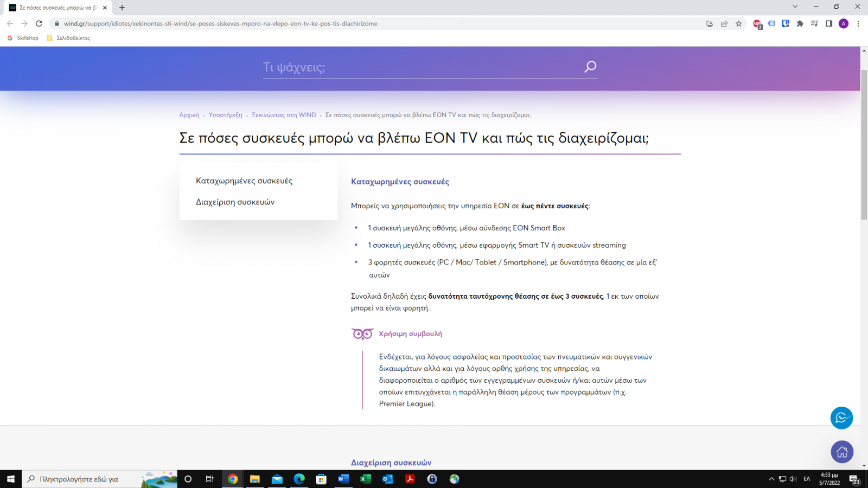This screenshot has height=488, width=868.
Task: Open Outlook from the taskbar
Action: (x=388, y=479)
